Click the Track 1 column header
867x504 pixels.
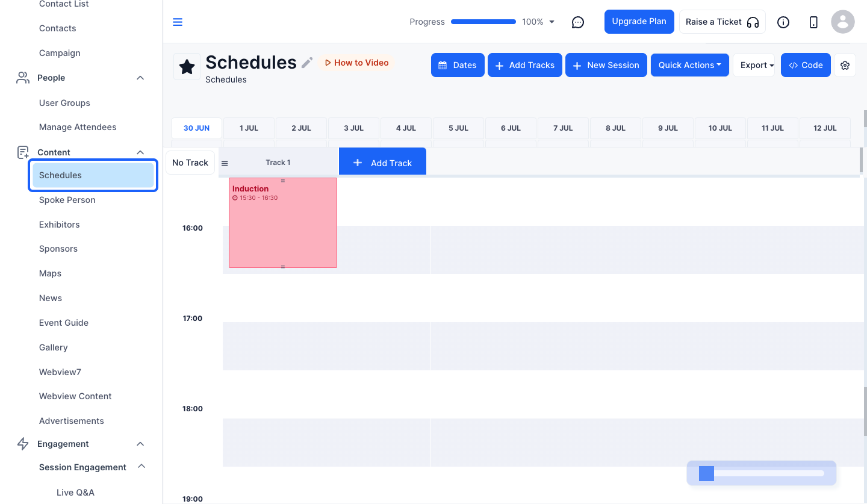click(x=278, y=163)
